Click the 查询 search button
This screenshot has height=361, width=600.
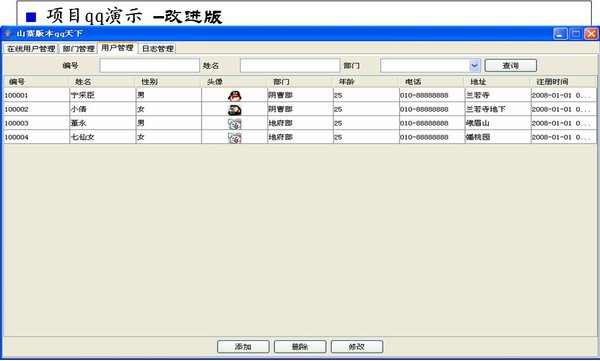(510, 65)
